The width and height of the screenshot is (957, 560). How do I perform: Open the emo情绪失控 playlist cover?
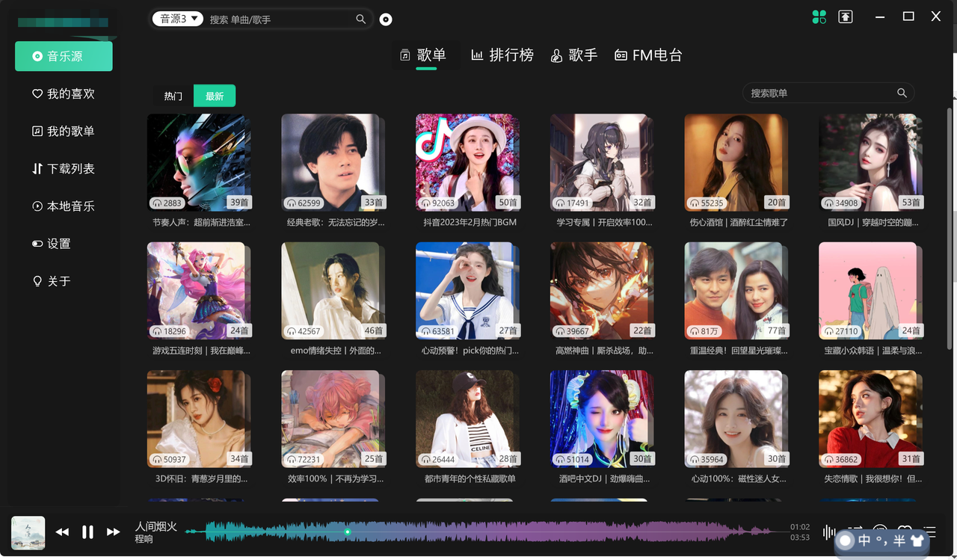(x=333, y=291)
